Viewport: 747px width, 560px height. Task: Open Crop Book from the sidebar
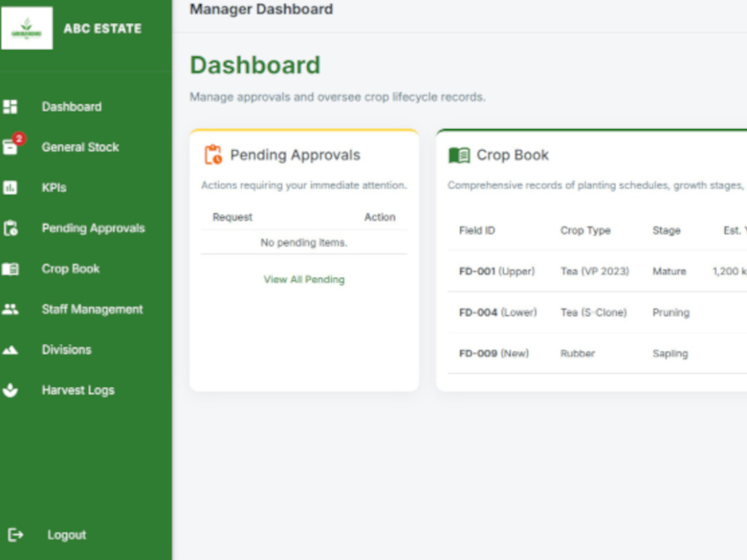click(x=70, y=269)
